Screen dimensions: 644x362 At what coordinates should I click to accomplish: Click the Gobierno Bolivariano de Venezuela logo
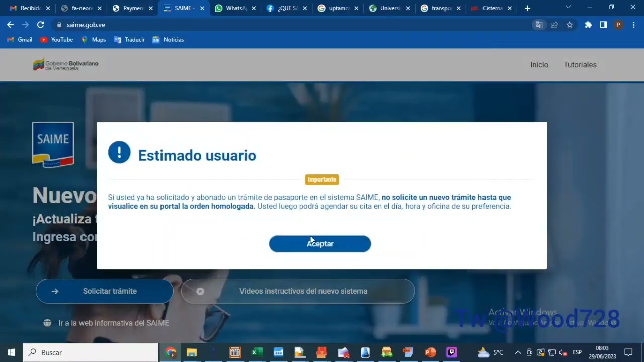tap(65, 65)
